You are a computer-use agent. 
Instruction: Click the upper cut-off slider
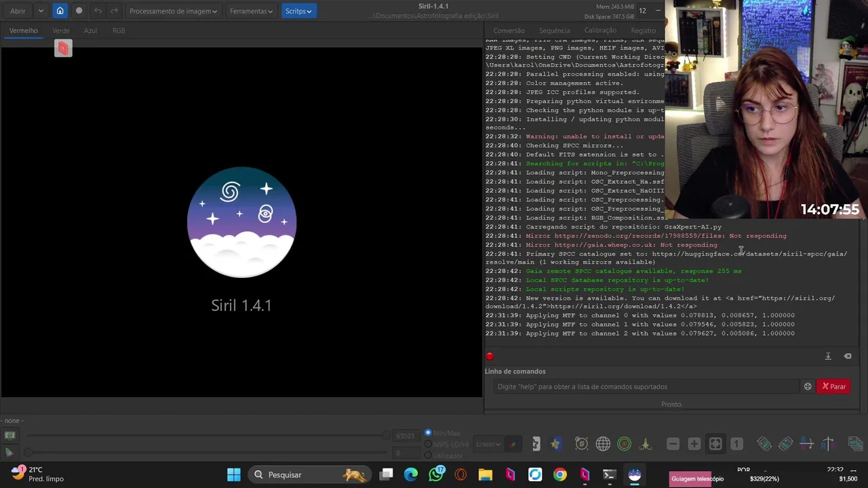pos(207,436)
